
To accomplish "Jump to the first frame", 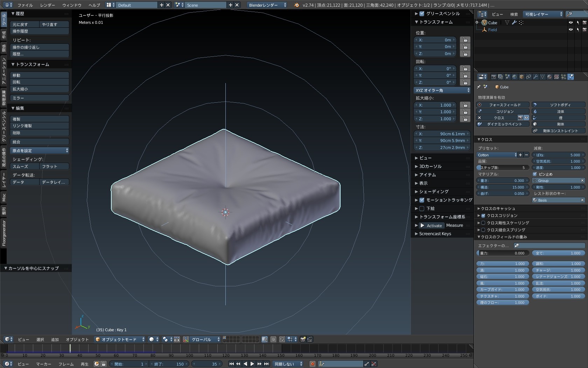I will (x=231, y=364).
